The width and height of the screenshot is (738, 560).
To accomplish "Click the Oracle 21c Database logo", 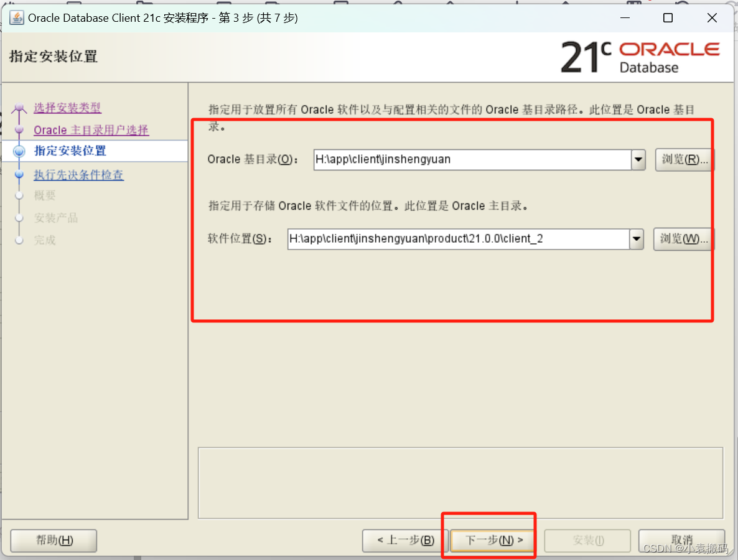I will tap(640, 57).
